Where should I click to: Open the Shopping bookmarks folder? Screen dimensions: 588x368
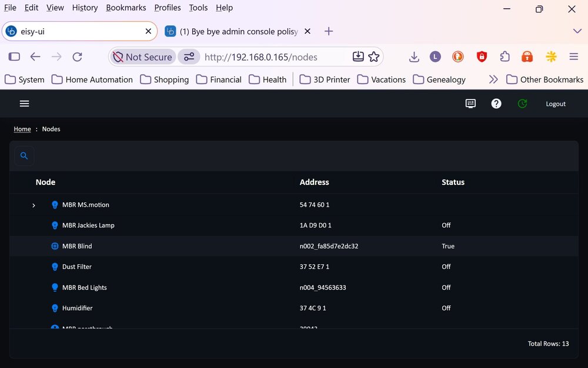[x=164, y=79]
